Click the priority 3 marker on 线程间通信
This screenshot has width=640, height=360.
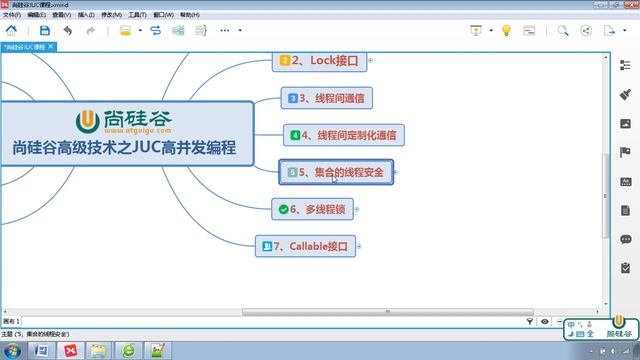pyautogui.click(x=293, y=98)
